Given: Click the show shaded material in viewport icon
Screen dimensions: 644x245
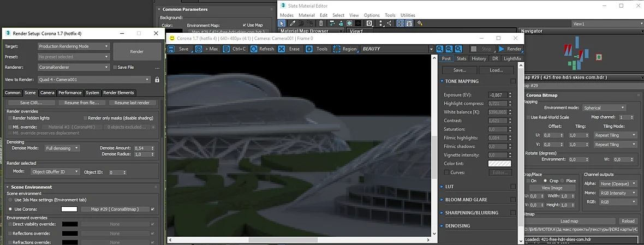Looking at the screenshot, I should pos(349,23).
